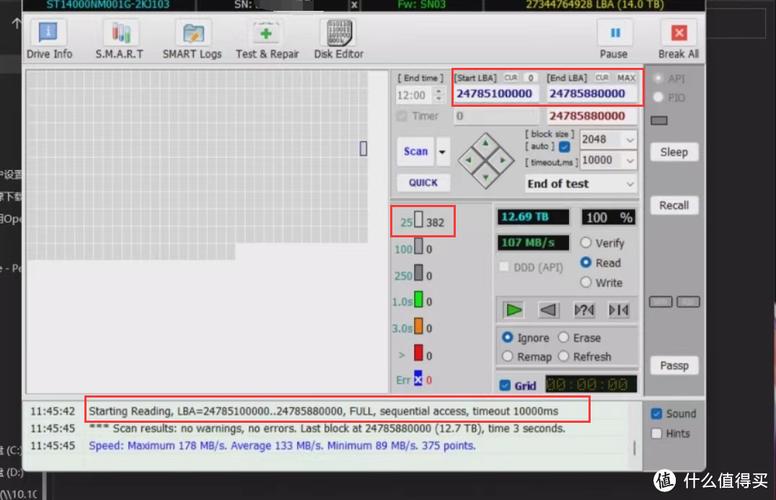The image size is (776, 500).
Task: Click the 3.0s orange block legend swatch
Action: [419, 326]
